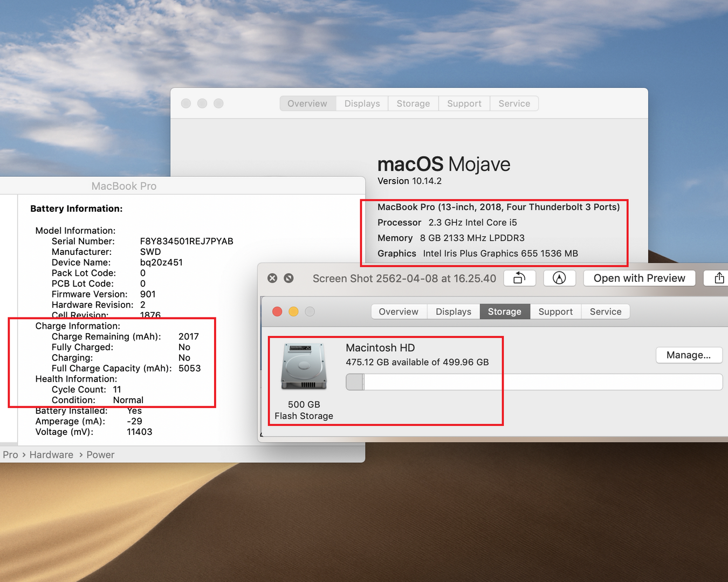This screenshot has height=582, width=728.
Task: Click the Macintosh HD storage usage bar
Action: click(534, 382)
